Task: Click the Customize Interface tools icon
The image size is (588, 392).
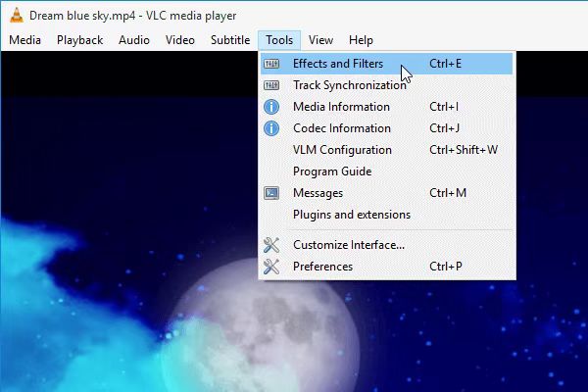Action: click(x=271, y=245)
